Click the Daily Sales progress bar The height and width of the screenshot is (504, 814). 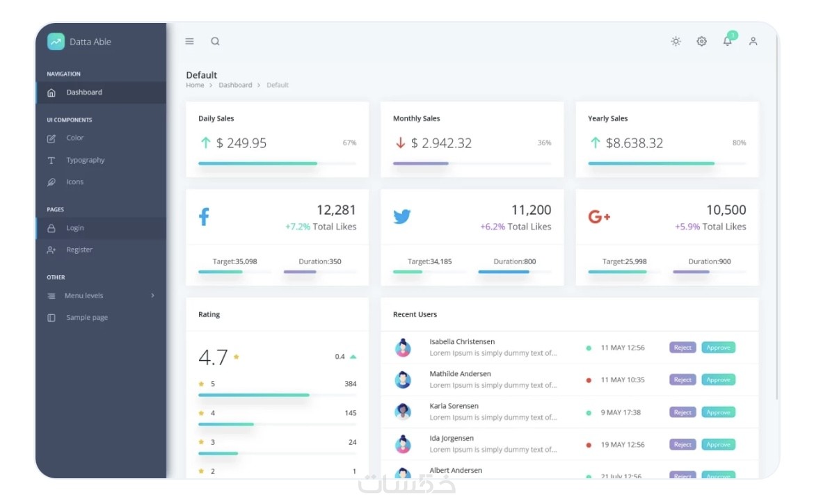click(x=277, y=163)
